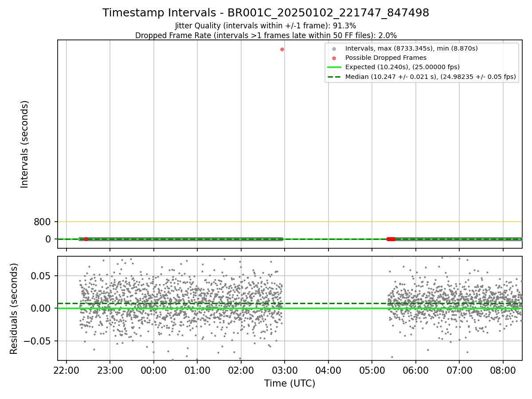Click the 'Residuals (seconds)' y-axis label
532x399 pixels.
click(14, 309)
